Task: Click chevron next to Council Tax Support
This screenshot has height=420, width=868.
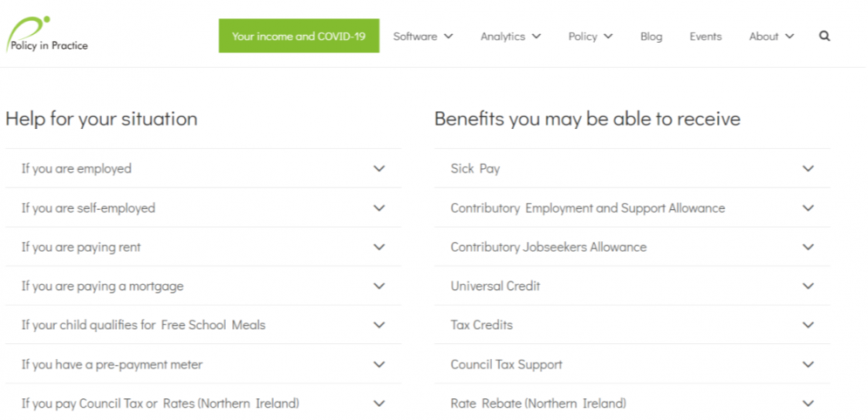Action: [x=808, y=365]
